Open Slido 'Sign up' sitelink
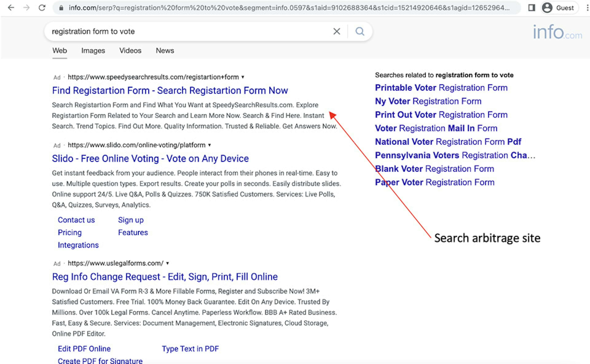The image size is (590, 364). tap(131, 220)
